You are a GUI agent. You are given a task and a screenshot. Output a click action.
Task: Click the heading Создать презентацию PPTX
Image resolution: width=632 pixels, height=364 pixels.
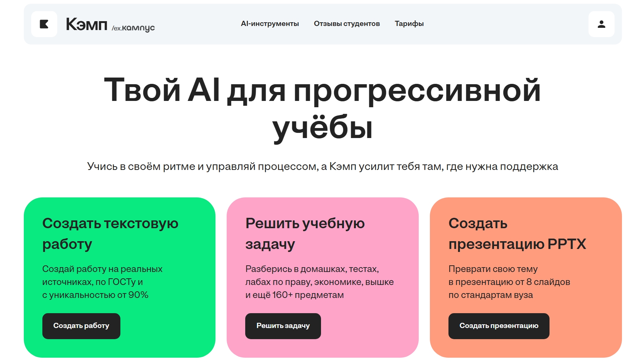point(518,233)
